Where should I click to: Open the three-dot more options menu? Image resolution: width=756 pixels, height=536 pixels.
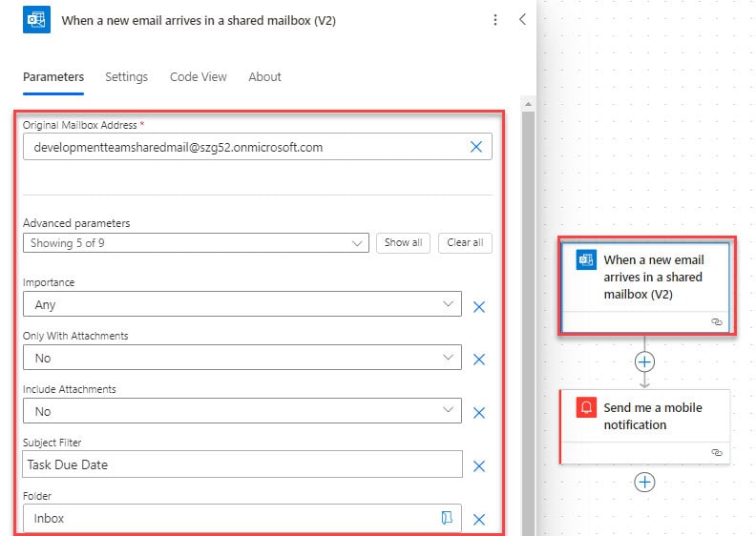coord(495,20)
